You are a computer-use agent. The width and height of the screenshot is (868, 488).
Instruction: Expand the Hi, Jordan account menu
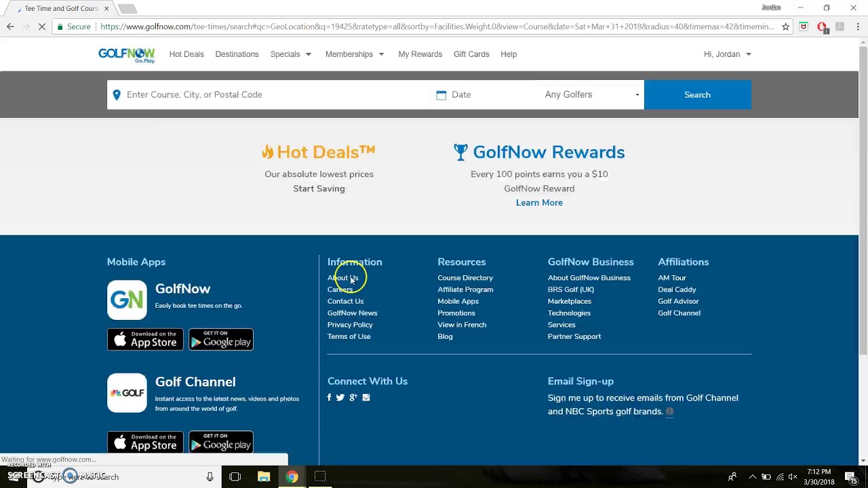click(728, 54)
